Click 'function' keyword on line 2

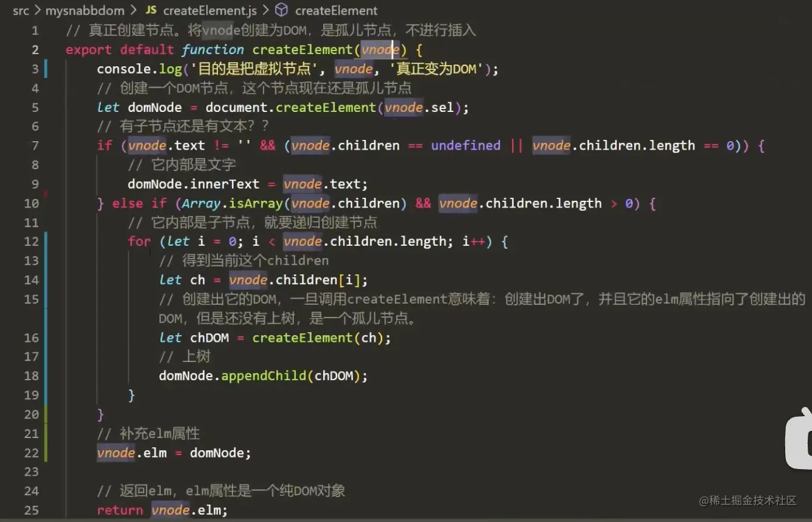[212, 50]
